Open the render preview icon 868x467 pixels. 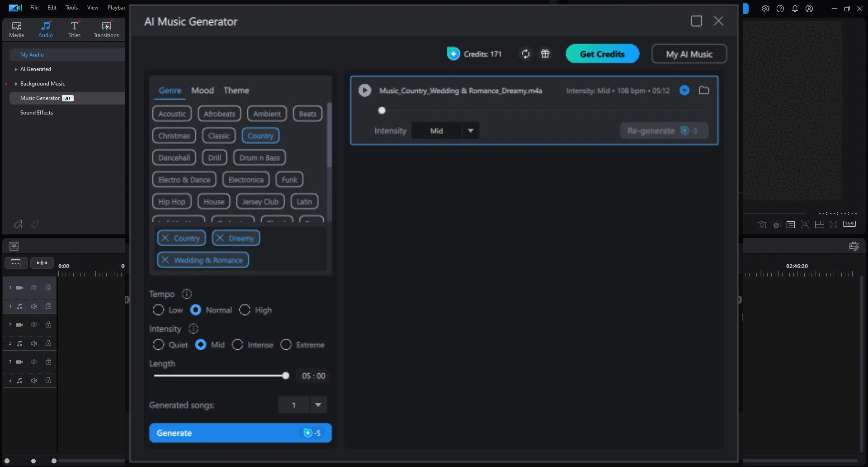tap(777, 224)
